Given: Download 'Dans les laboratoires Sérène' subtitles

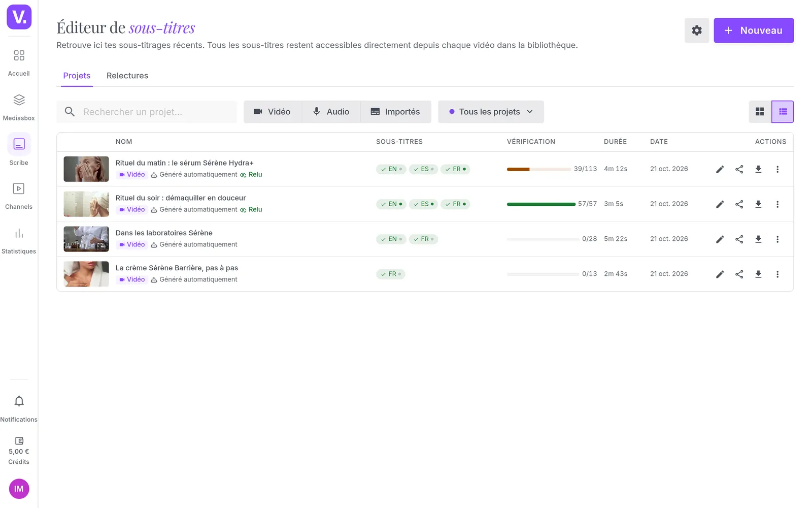Looking at the screenshot, I should (758, 239).
